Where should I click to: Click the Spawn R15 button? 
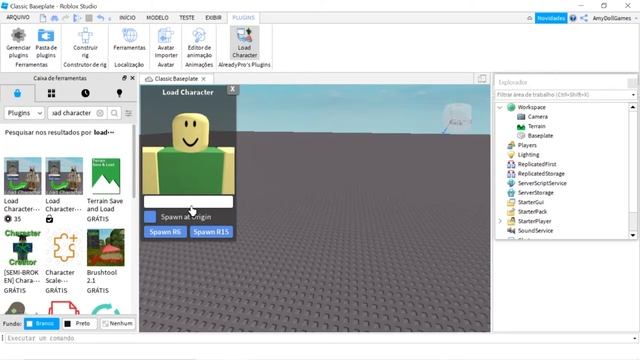pyautogui.click(x=211, y=232)
